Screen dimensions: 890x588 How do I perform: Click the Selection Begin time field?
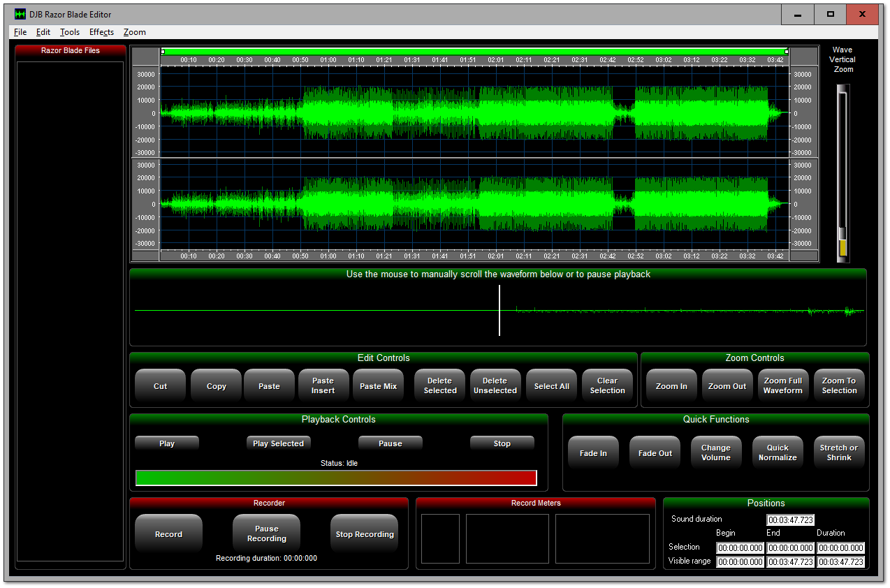point(741,548)
